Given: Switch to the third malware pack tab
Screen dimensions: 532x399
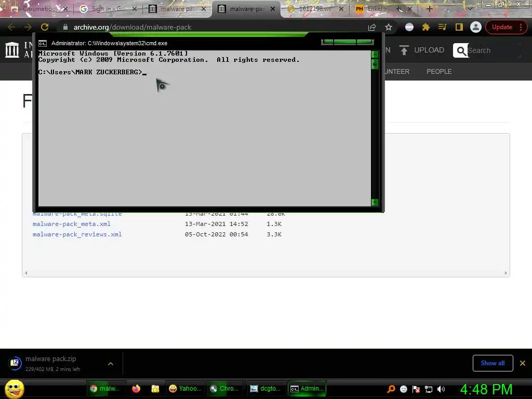Looking at the screenshot, I should tap(177, 9).
